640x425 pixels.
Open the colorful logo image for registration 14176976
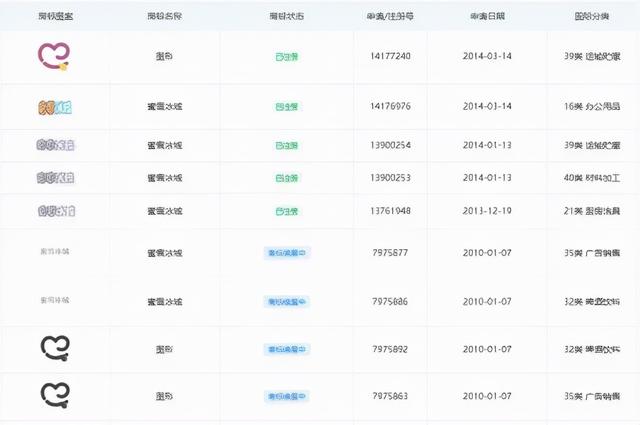tap(55, 106)
